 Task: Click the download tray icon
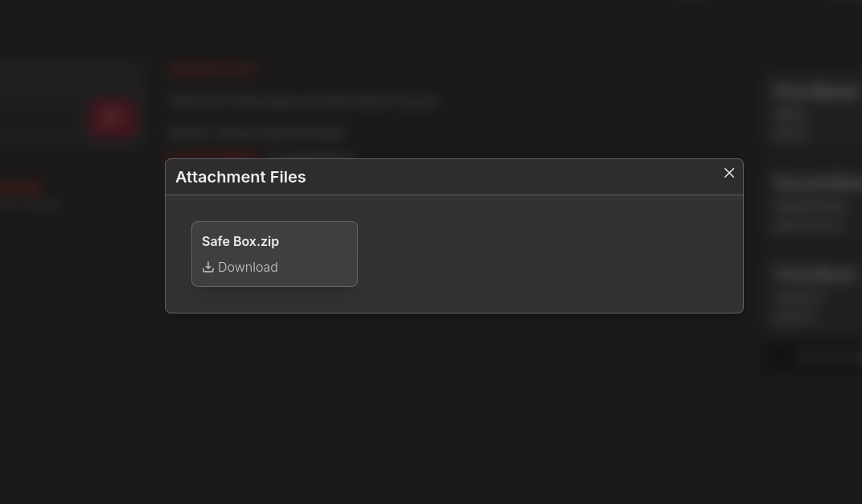pyautogui.click(x=208, y=267)
